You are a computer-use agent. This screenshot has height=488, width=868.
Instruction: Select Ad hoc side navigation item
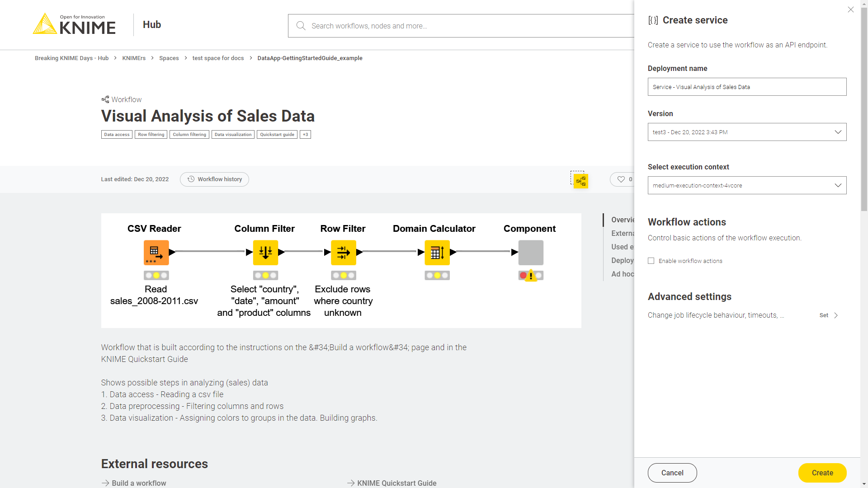point(623,274)
